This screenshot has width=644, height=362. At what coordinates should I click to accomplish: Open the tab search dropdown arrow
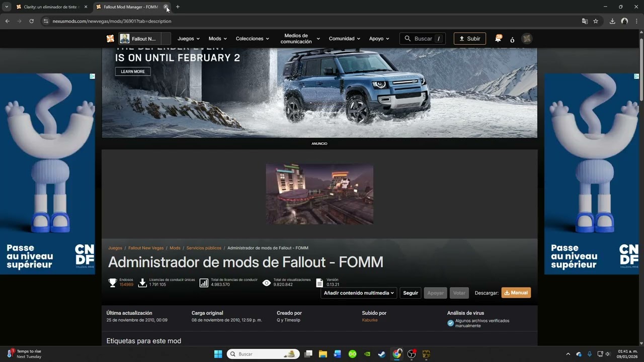point(7,7)
